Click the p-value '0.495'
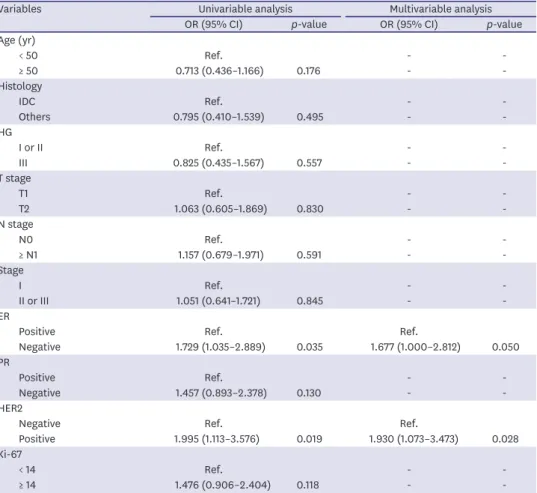Viewport: 537px width, 493px height. (310, 117)
